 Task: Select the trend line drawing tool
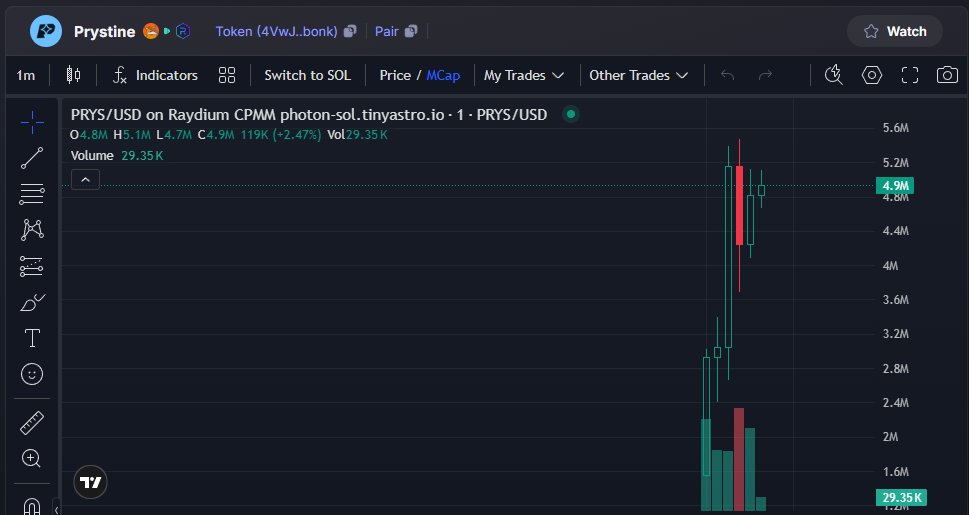pyautogui.click(x=32, y=158)
